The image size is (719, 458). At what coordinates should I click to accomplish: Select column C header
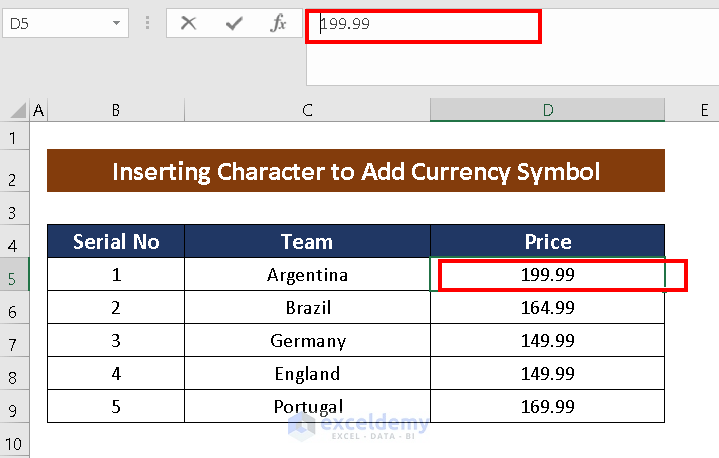(x=307, y=110)
